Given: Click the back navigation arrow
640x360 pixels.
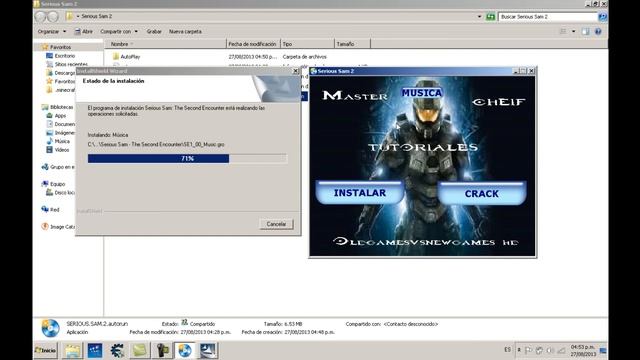Looking at the screenshot, I should click(40, 17).
